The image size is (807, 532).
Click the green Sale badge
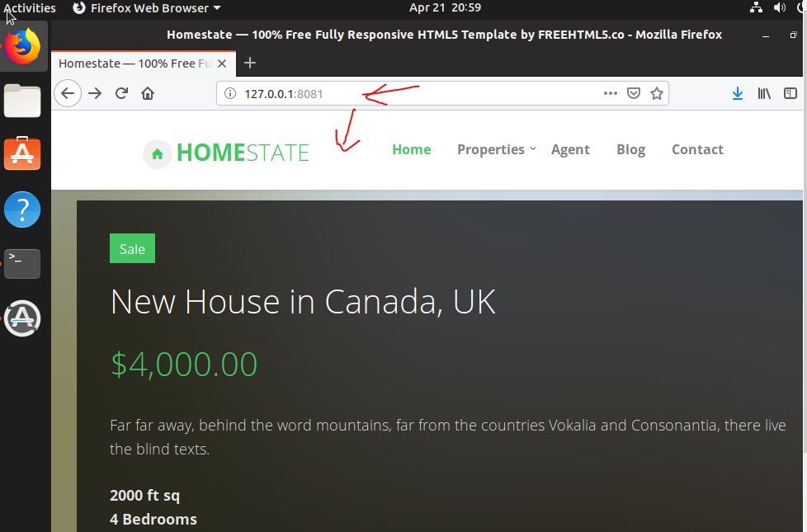coord(132,248)
